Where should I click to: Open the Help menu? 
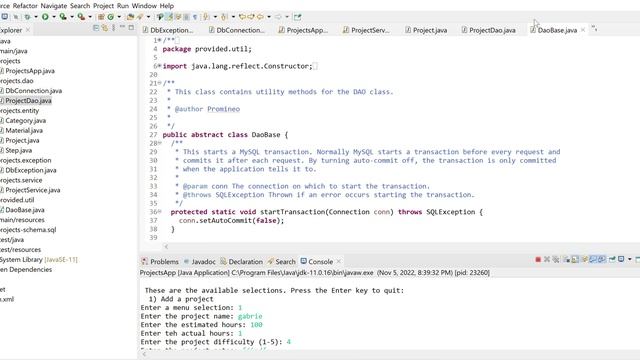coord(167,6)
